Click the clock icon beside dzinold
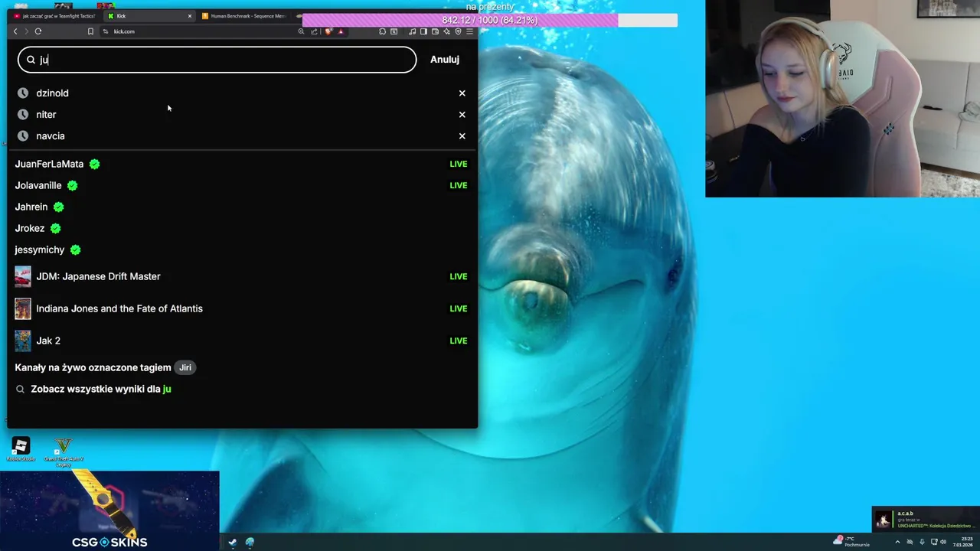This screenshot has width=980, height=551. pyautogui.click(x=23, y=93)
